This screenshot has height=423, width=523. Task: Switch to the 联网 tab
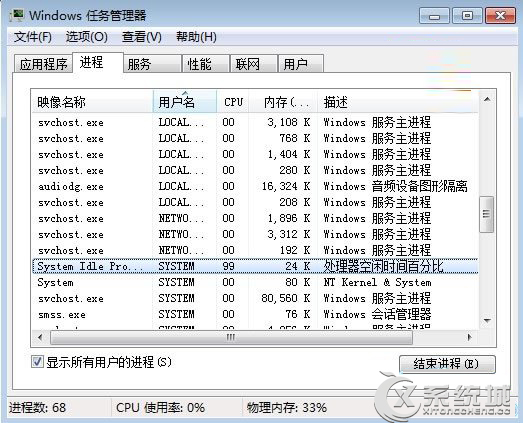pos(254,64)
